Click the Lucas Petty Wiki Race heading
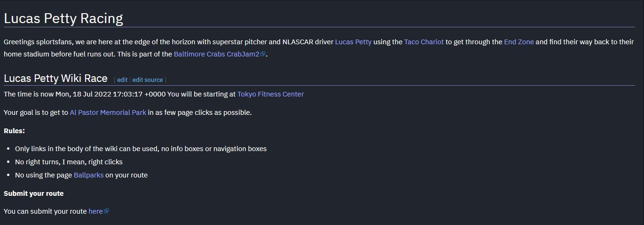 point(55,78)
